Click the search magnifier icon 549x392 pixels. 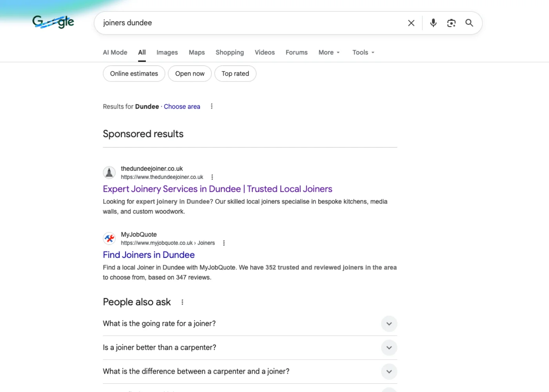pyautogui.click(x=469, y=23)
